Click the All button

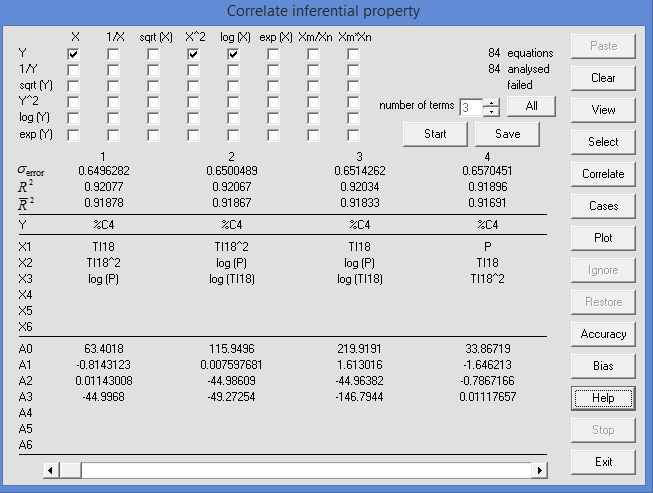531,106
